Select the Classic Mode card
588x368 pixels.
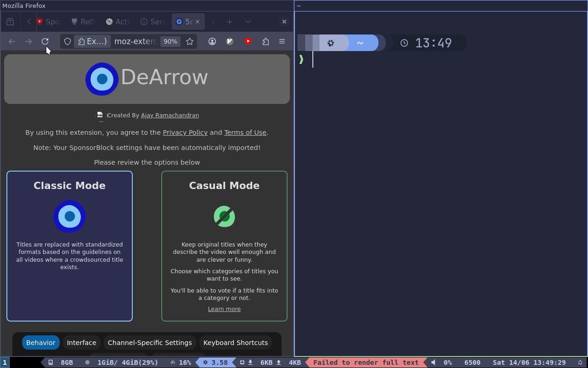[x=69, y=246]
